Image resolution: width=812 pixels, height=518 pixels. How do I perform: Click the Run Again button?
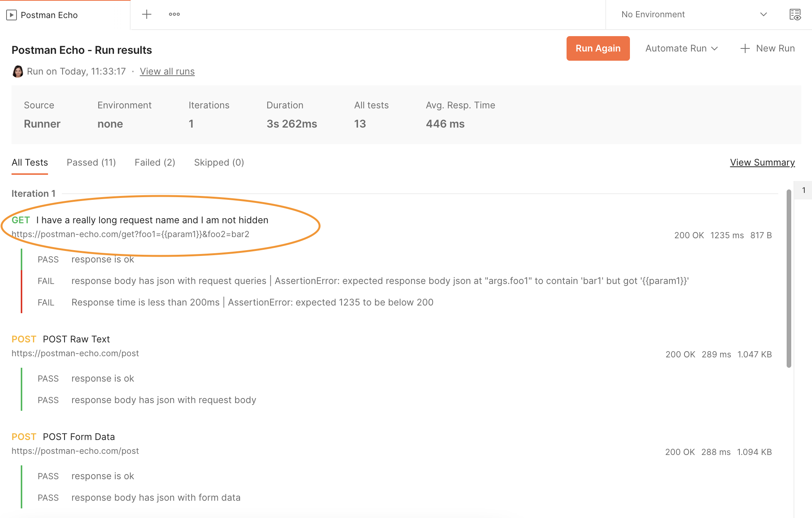tap(598, 48)
